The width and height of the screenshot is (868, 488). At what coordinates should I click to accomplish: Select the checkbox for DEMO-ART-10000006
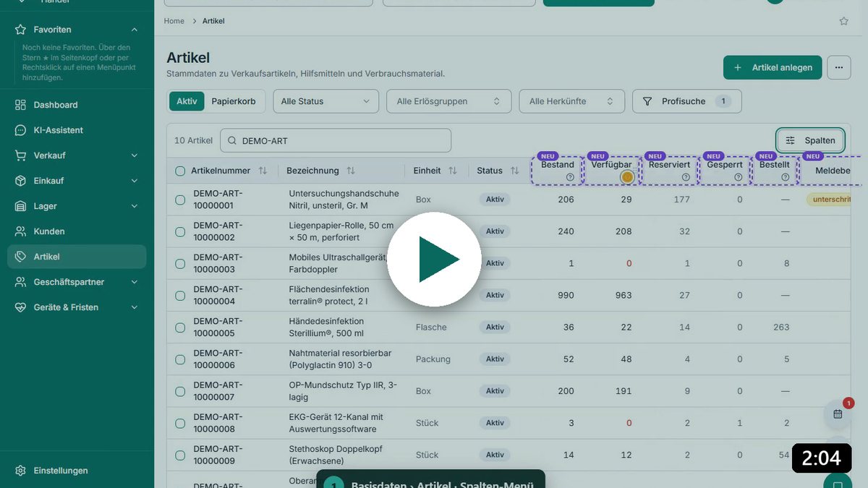180,359
